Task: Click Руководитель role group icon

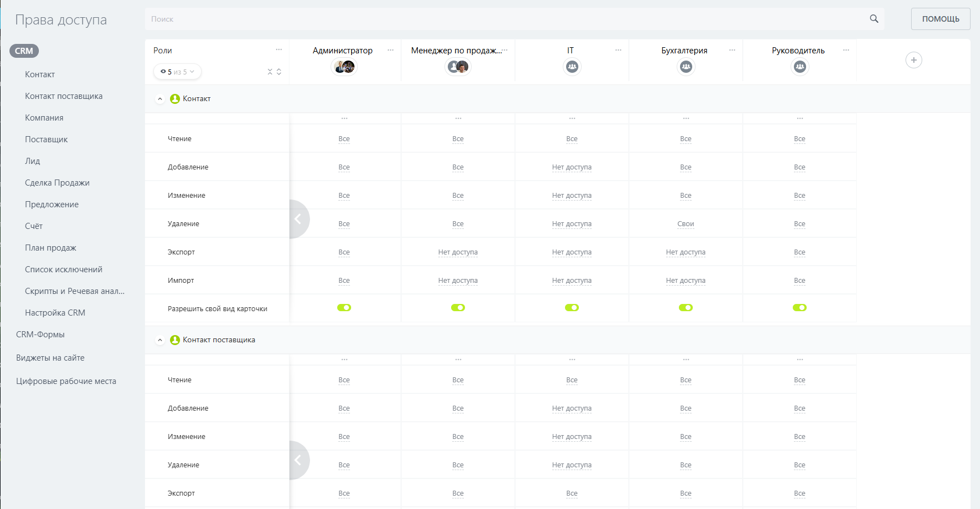Action: [x=799, y=67]
